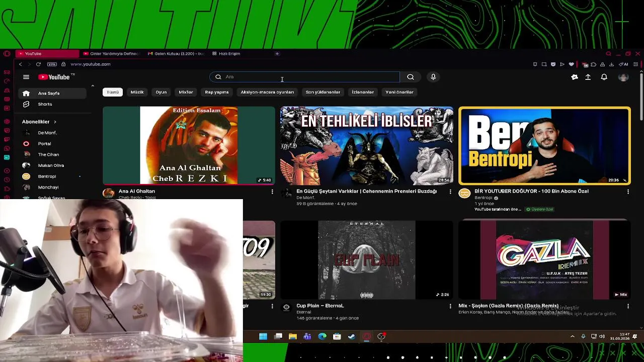Image resolution: width=644 pixels, height=362 pixels.
Task: Open the Opera AI assistant button
Action: click(624, 64)
